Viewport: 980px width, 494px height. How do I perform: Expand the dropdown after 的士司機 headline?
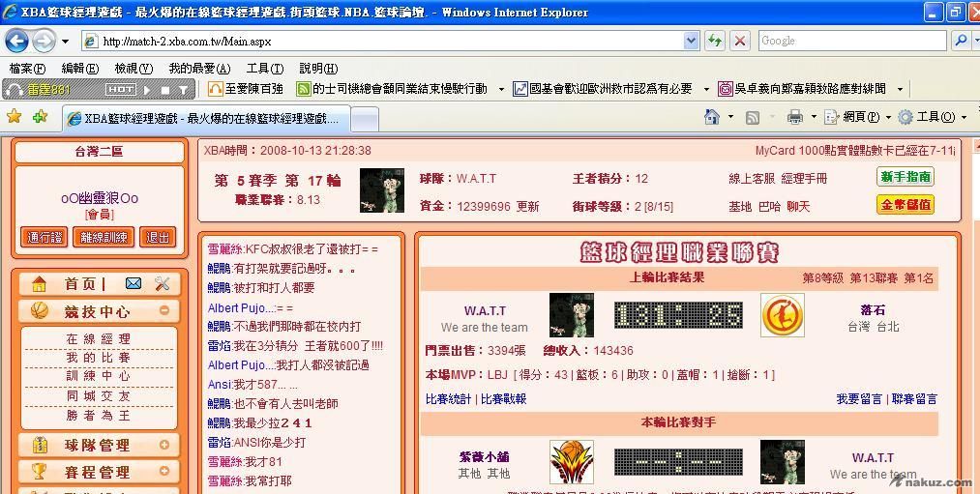501,89
